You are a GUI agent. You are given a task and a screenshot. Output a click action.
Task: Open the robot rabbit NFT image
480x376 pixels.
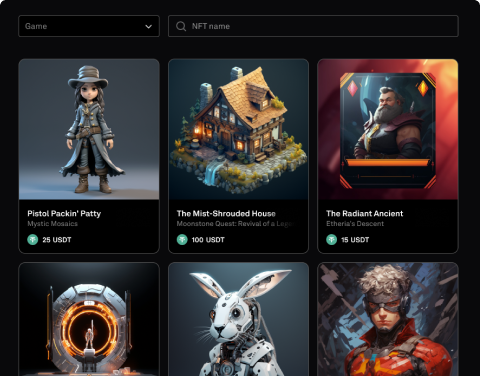pos(238,319)
